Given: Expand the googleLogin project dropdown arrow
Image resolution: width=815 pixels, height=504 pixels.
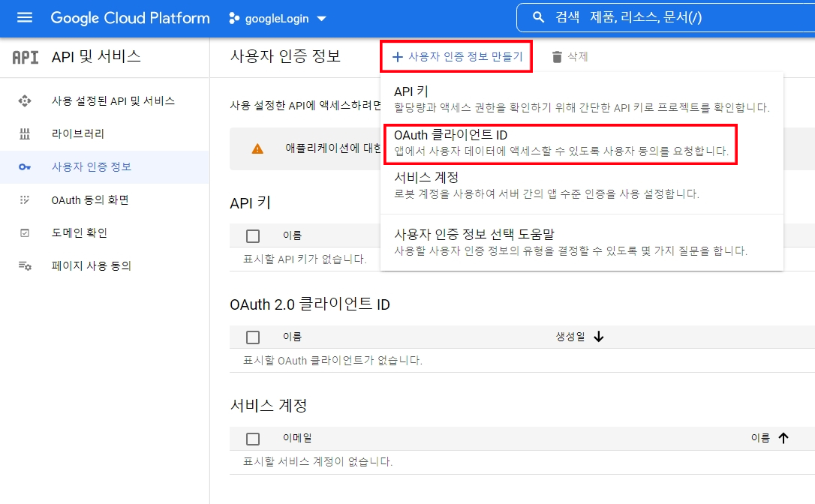Looking at the screenshot, I should 322,19.
